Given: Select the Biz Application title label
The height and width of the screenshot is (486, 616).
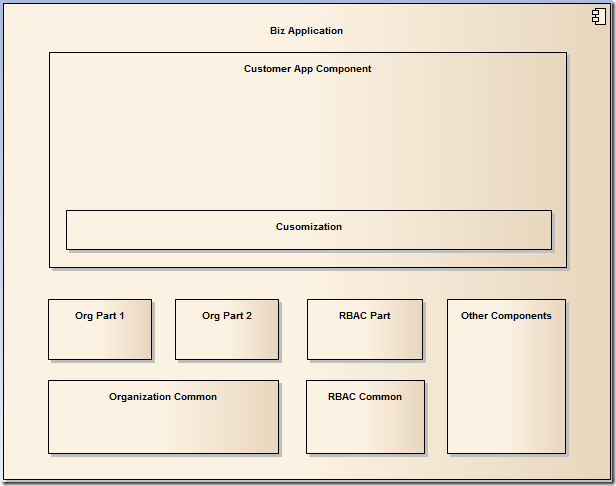Looking at the screenshot, I should pyautogui.click(x=306, y=31).
